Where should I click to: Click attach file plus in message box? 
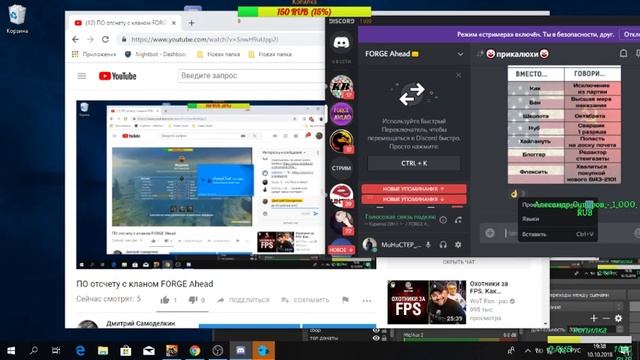coord(490,233)
